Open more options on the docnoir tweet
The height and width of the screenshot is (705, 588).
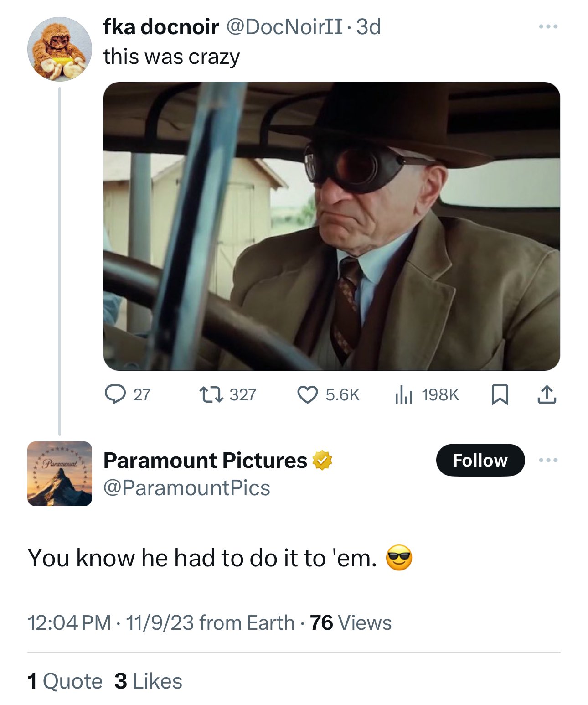tap(548, 27)
